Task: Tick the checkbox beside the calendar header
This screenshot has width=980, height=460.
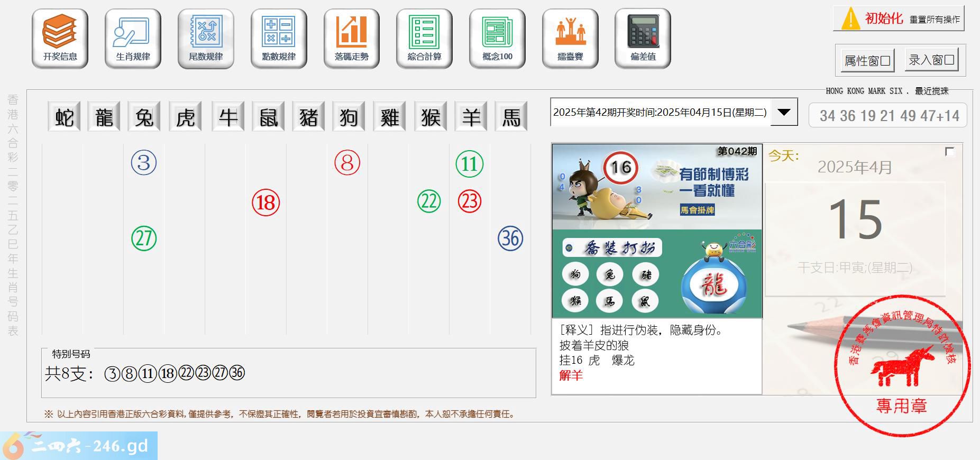Action: tap(949, 152)
